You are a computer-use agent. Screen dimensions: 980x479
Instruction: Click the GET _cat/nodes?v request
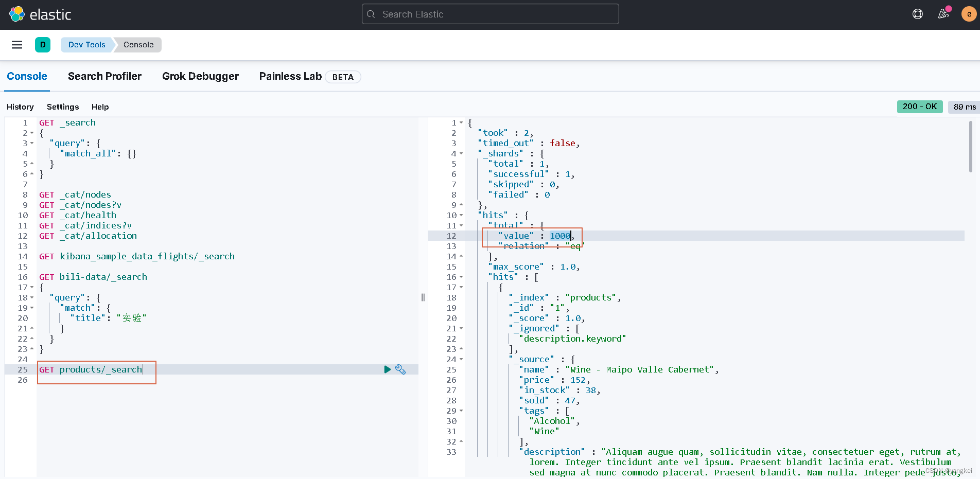pos(80,205)
